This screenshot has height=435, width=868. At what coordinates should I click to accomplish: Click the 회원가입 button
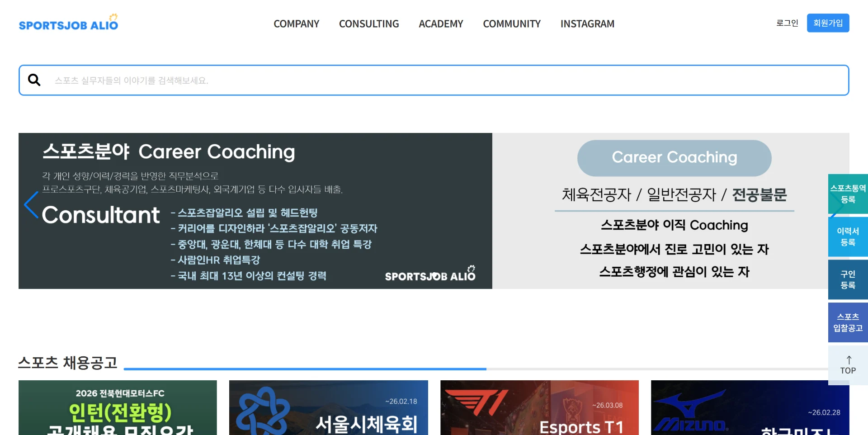click(828, 23)
